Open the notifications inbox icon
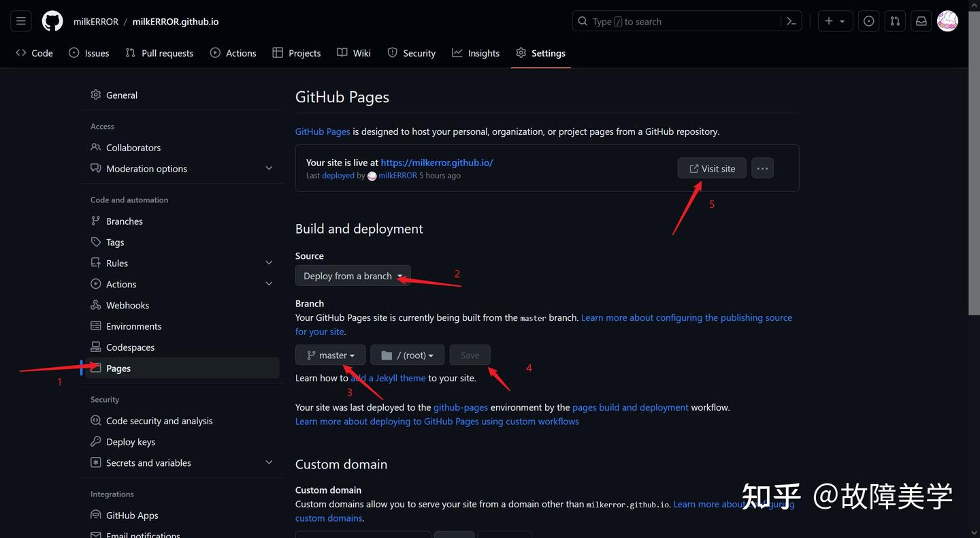 pos(921,21)
